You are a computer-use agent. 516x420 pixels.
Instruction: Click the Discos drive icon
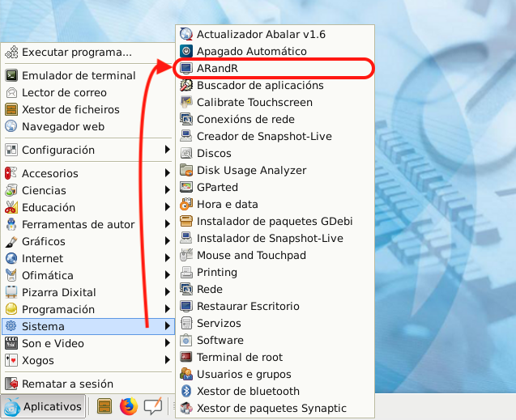[186, 153]
